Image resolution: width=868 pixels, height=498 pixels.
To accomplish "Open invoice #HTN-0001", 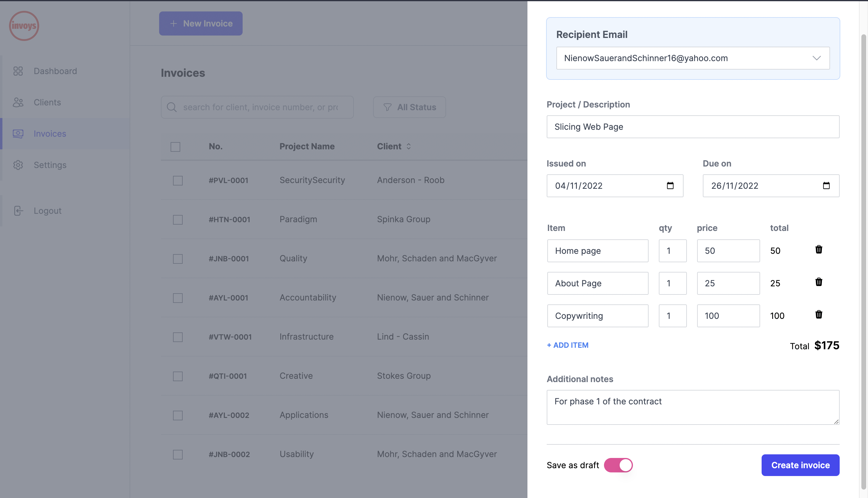I will point(229,219).
